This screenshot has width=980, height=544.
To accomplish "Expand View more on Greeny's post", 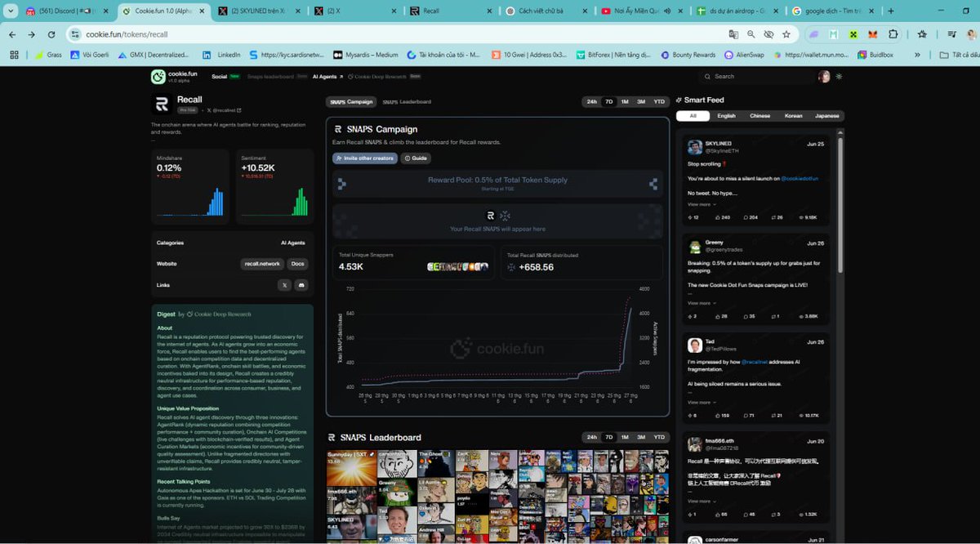I will (701, 303).
